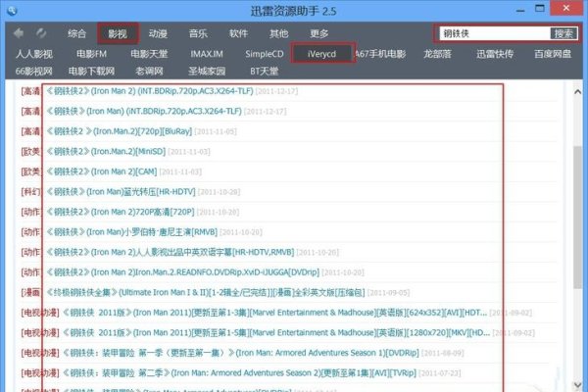Click the [漫画] category tag

(x=30, y=293)
